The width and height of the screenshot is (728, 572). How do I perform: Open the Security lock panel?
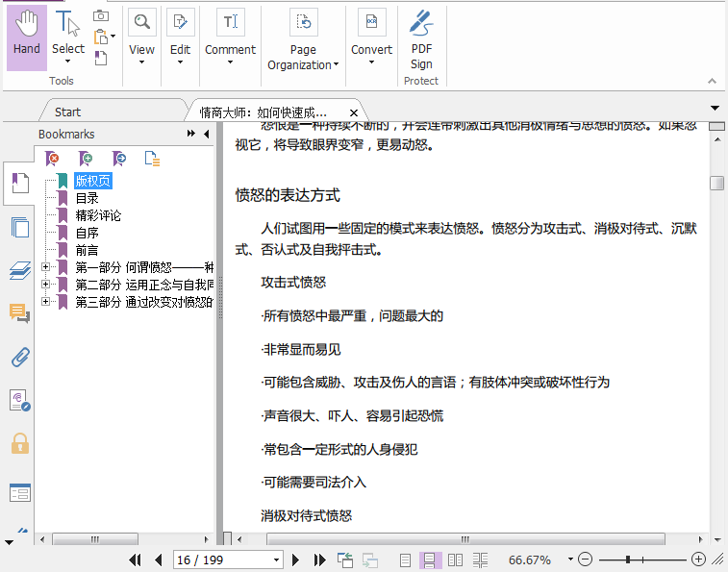pos(20,443)
